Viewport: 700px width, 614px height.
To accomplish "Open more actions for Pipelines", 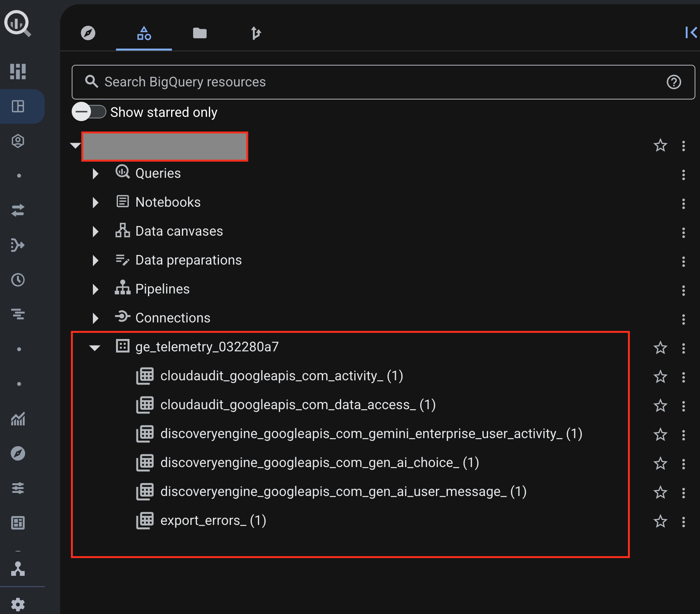I will (683, 290).
